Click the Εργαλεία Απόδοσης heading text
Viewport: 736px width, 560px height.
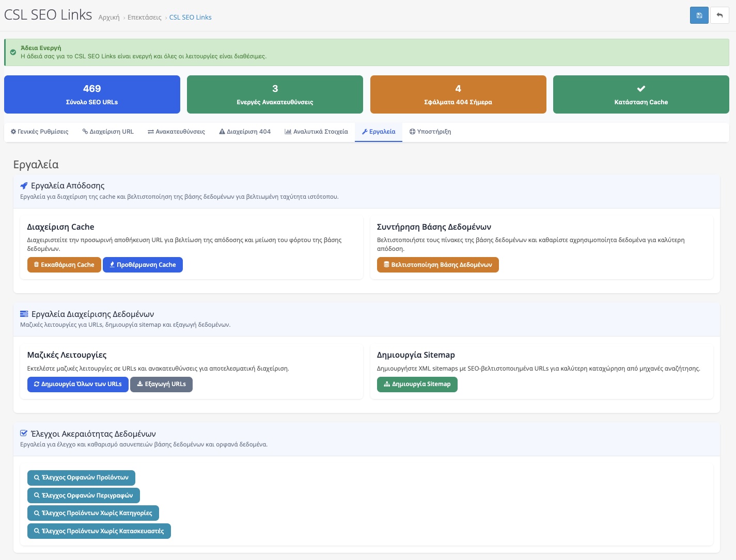[68, 186]
